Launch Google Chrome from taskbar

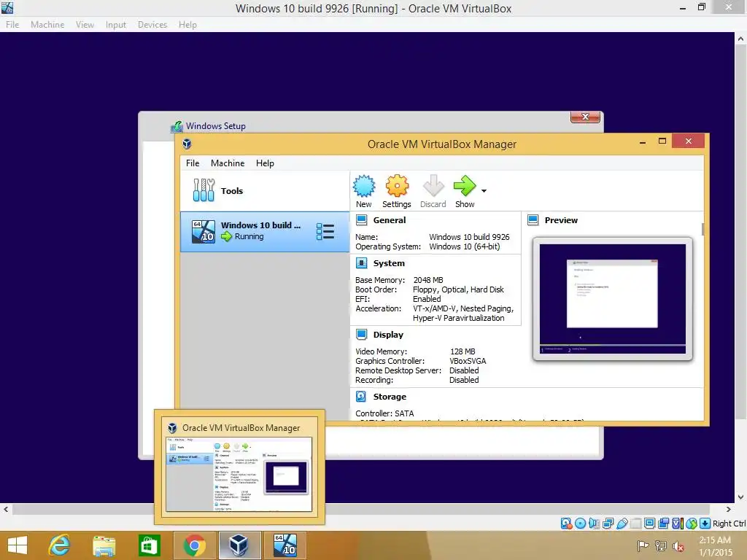[x=194, y=545]
